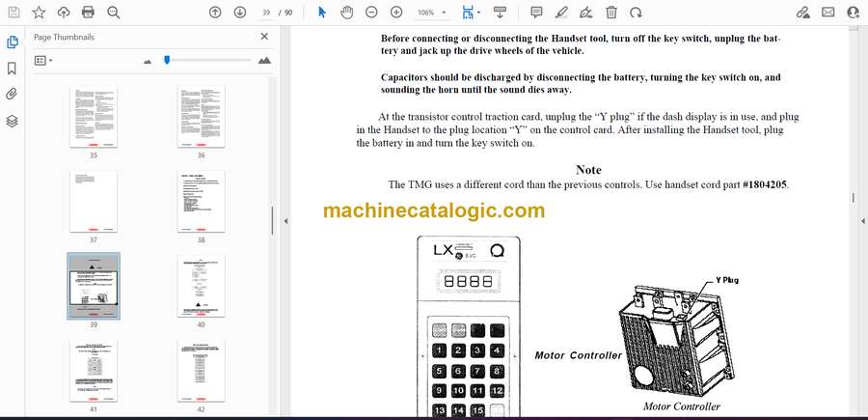Open the page 40 thumbnail
The image size is (868, 420).
pos(201,287)
